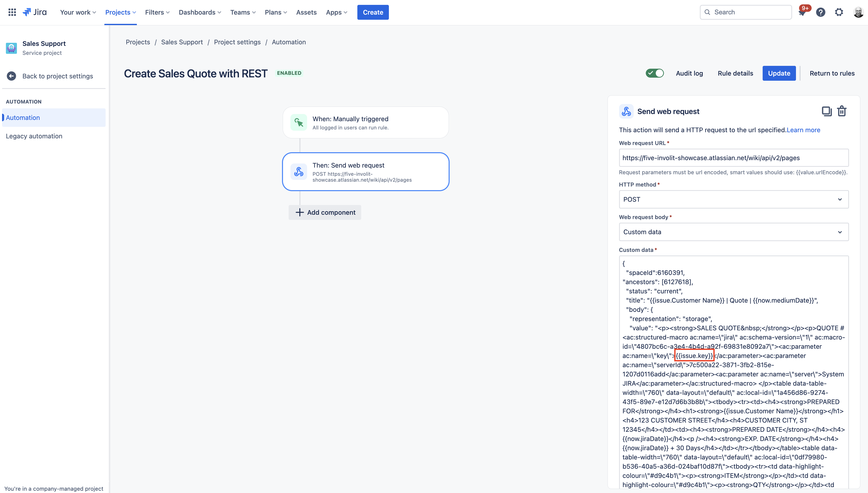This screenshot has width=868, height=493.
Task: Open Legacy automation in sidebar
Action: pos(34,136)
